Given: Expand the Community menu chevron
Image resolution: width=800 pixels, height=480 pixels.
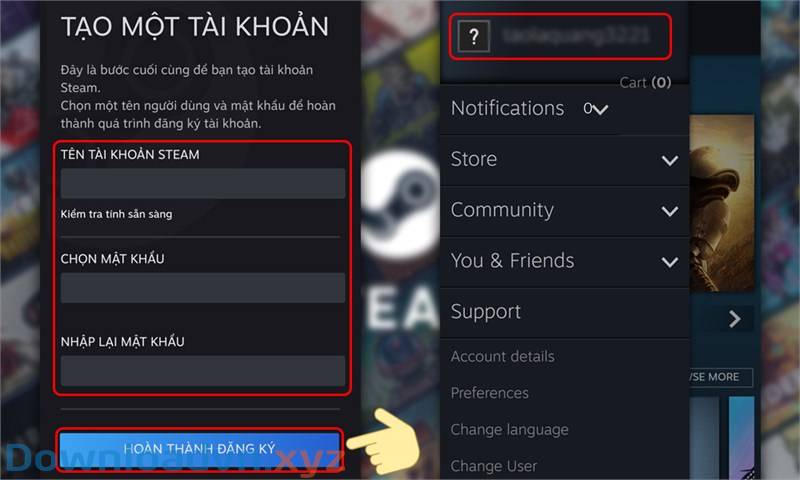Looking at the screenshot, I should point(670,211).
